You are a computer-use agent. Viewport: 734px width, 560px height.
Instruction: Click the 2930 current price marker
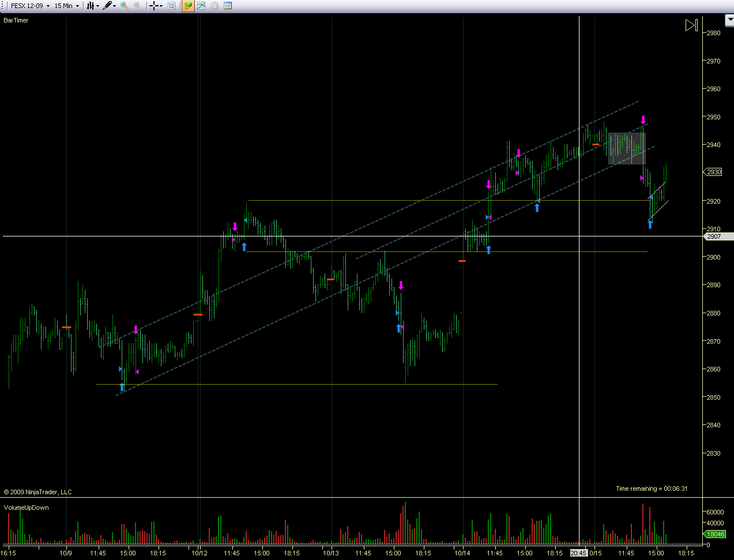pos(714,172)
